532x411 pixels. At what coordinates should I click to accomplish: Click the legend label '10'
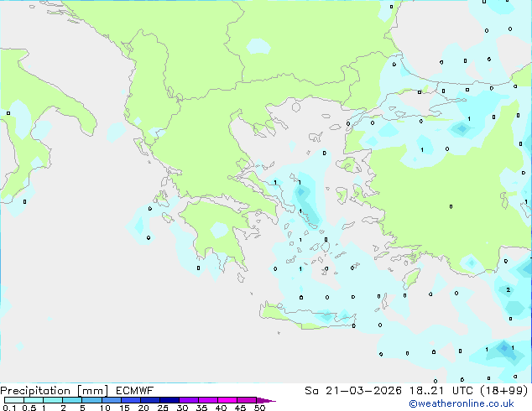click(105, 408)
